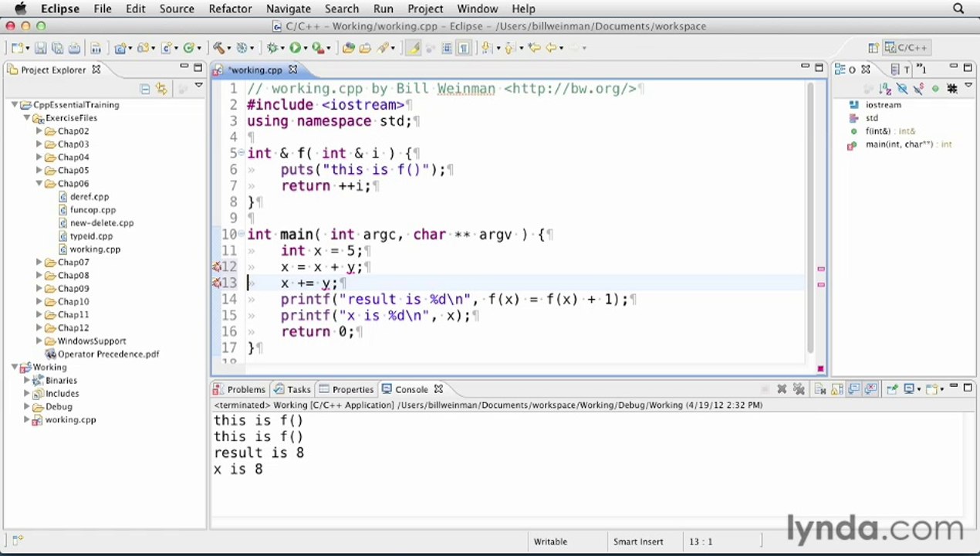Toggle Link with Editor in Project Explorer
This screenshot has width=980, height=556.
[x=161, y=89]
